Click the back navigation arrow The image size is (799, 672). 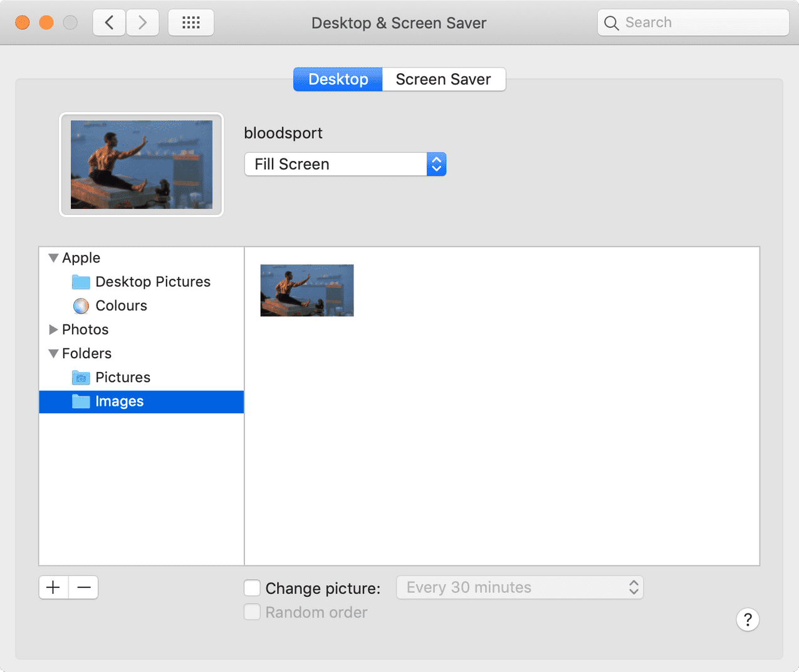coord(108,22)
